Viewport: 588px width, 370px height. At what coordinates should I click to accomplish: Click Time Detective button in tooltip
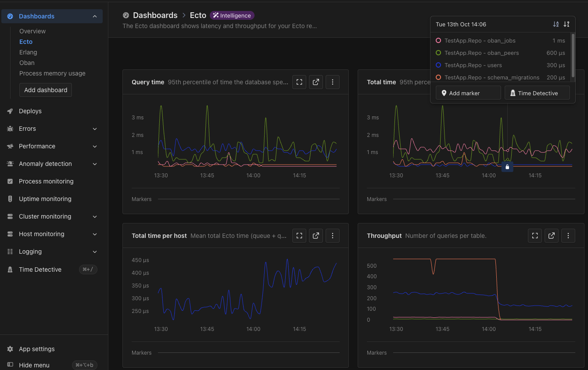point(537,93)
